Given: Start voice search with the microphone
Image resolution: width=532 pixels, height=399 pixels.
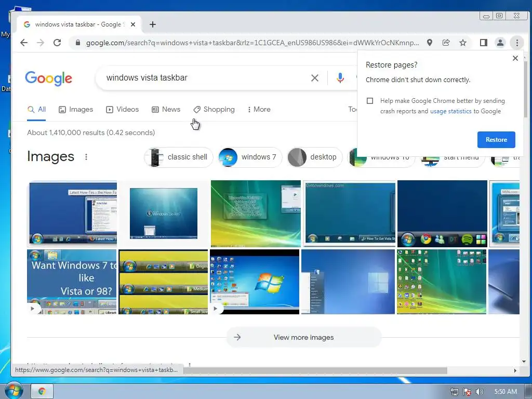Looking at the screenshot, I should click(x=340, y=78).
